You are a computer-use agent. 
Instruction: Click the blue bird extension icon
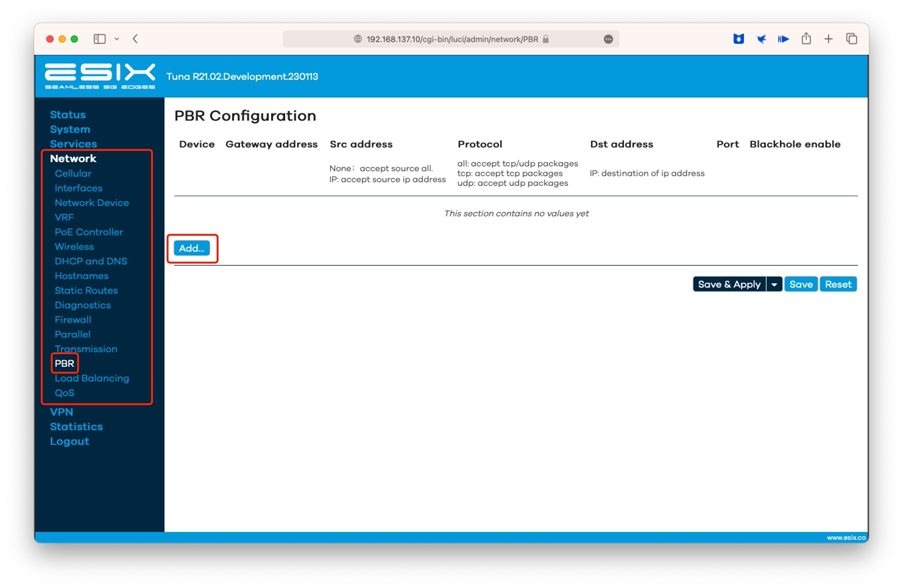pyautogui.click(x=762, y=39)
